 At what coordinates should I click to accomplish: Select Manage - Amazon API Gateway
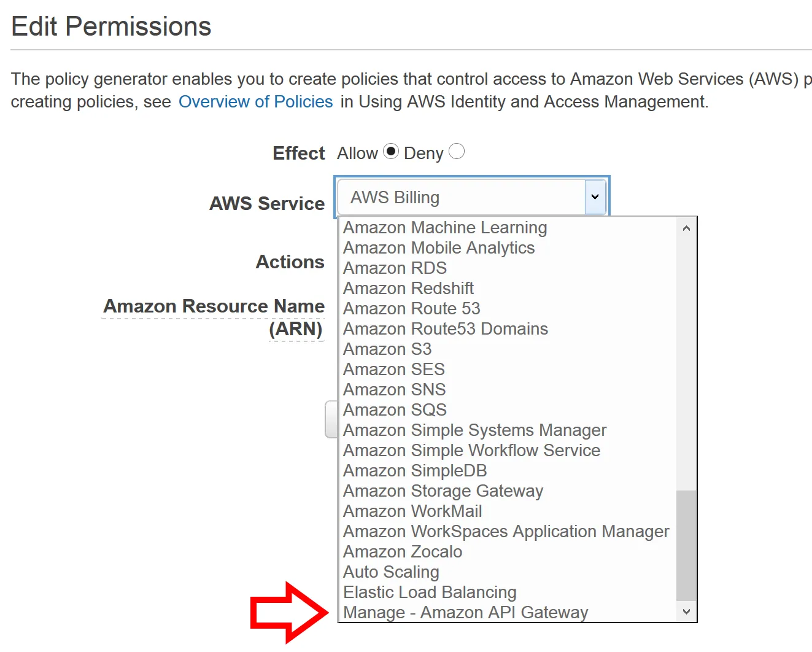pos(465,613)
